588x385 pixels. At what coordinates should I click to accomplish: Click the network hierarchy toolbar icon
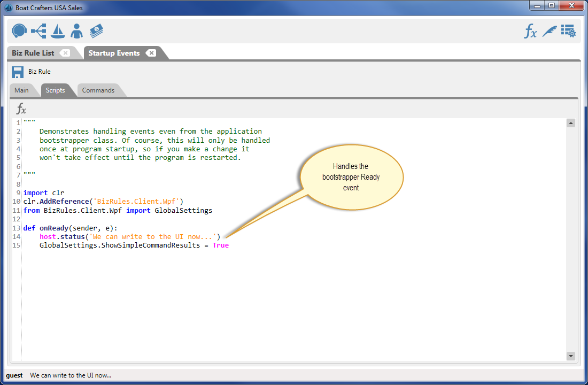click(38, 31)
